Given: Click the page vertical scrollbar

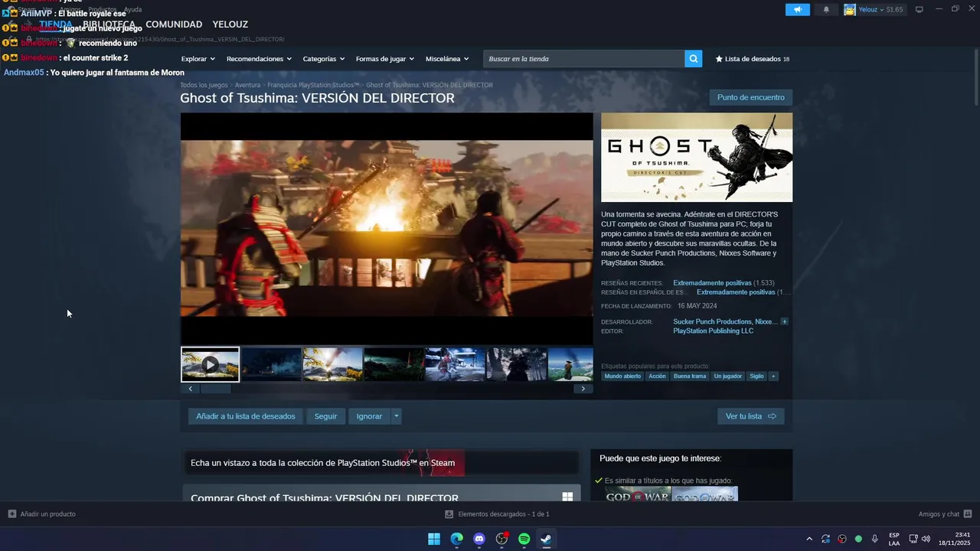Looking at the screenshot, I should tap(975, 78).
